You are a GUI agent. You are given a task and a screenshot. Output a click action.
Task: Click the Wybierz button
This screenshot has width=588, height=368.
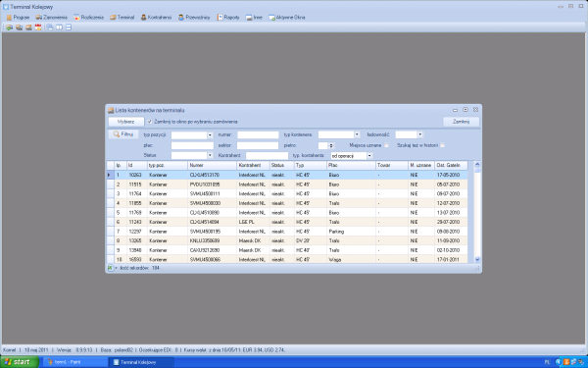[x=126, y=122]
